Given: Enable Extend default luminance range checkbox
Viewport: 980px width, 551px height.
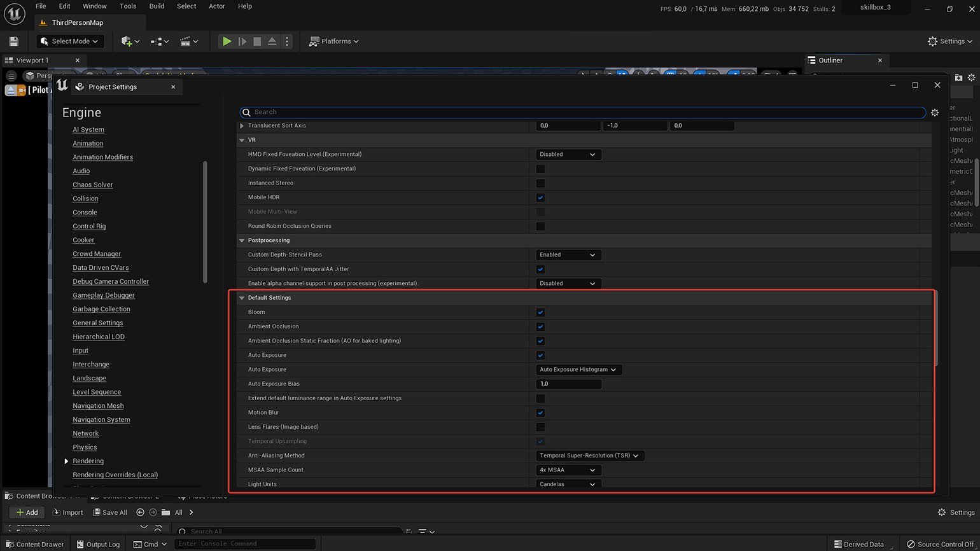Looking at the screenshot, I should tap(540, 398).
